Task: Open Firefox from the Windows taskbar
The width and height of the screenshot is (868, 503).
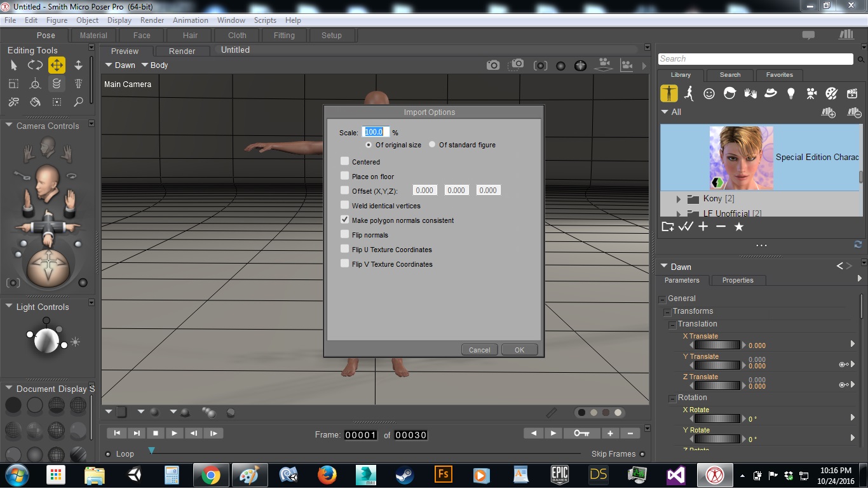Action: coord(327,475)
